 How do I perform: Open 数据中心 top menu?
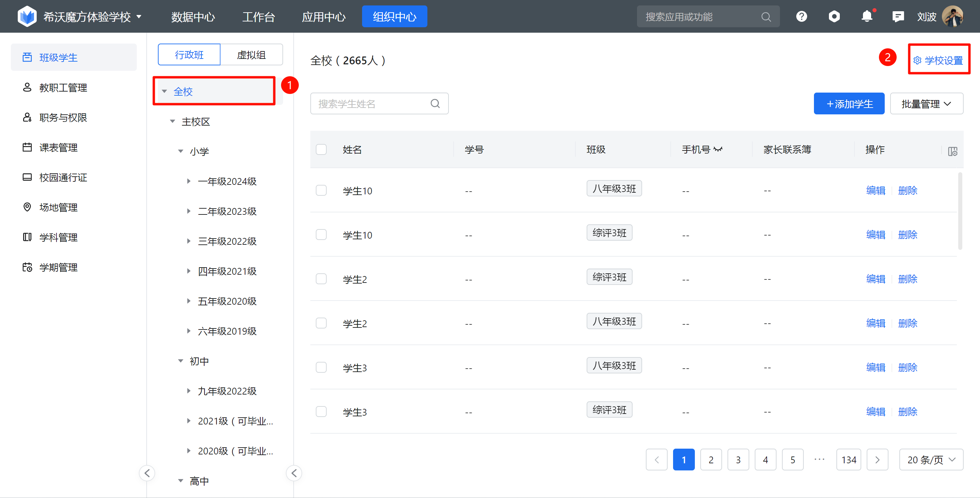point(193,17)
